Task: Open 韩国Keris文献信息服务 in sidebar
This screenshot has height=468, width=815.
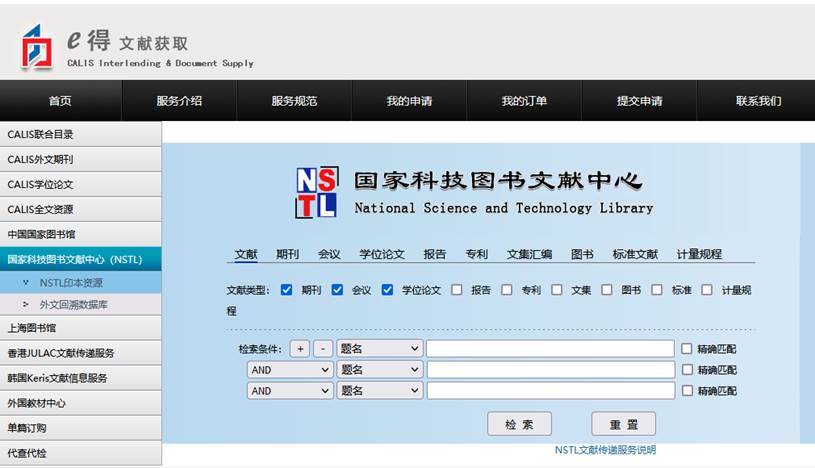Action: (81, 378)
